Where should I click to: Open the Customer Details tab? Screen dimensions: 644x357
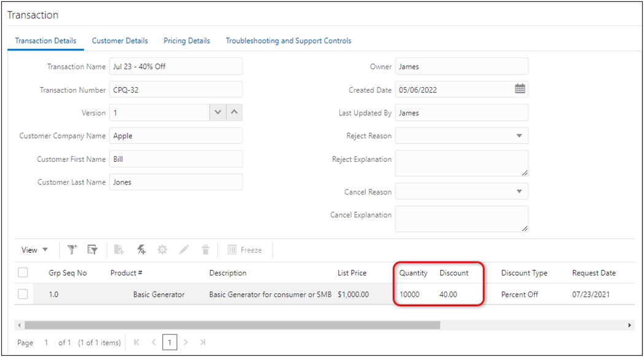120,40
